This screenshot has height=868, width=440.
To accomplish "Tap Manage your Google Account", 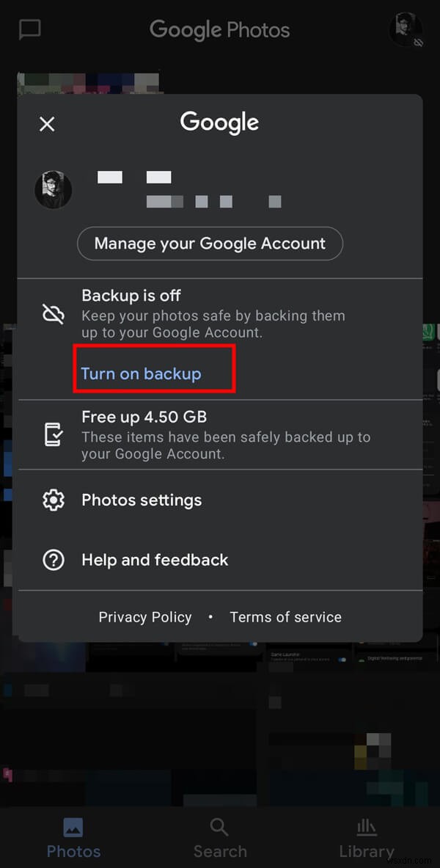I will [210, 243].
